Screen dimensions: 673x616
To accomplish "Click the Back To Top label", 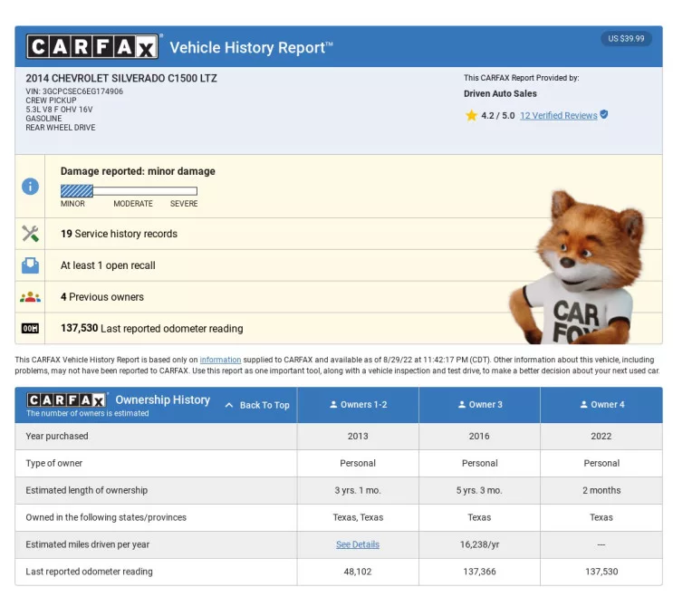I will (x=264, y=405).
